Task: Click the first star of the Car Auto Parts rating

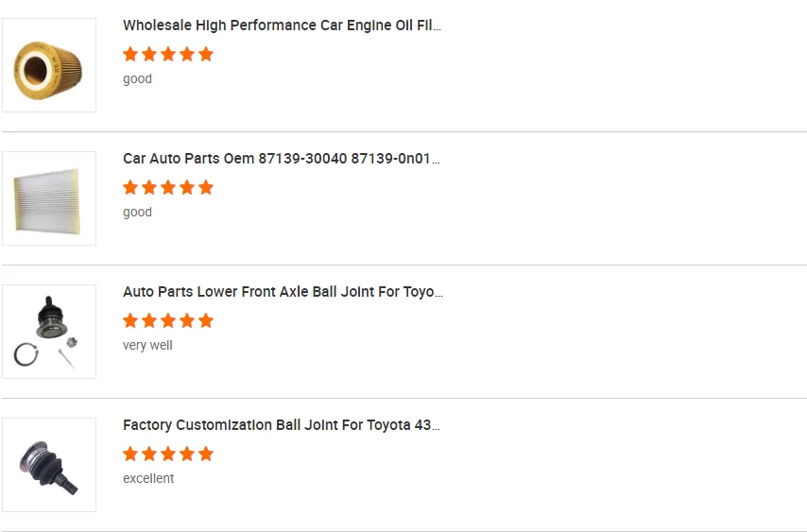Action: [130, 187]
